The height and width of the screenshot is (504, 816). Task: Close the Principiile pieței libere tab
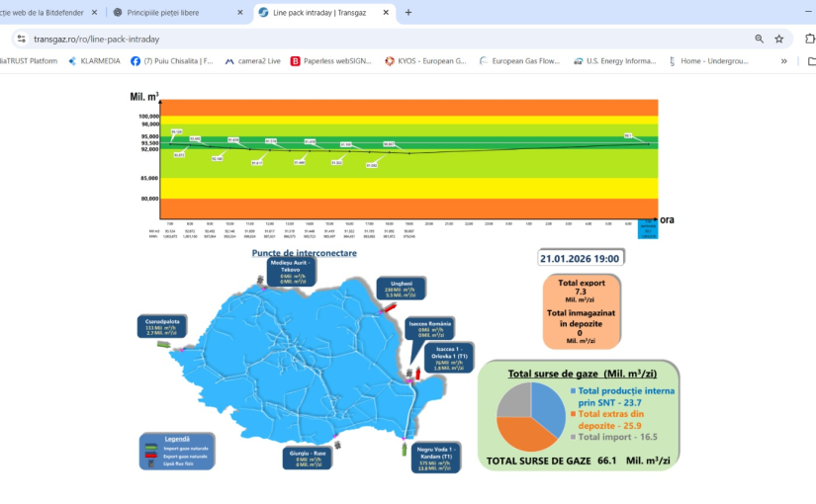(239, 13)
